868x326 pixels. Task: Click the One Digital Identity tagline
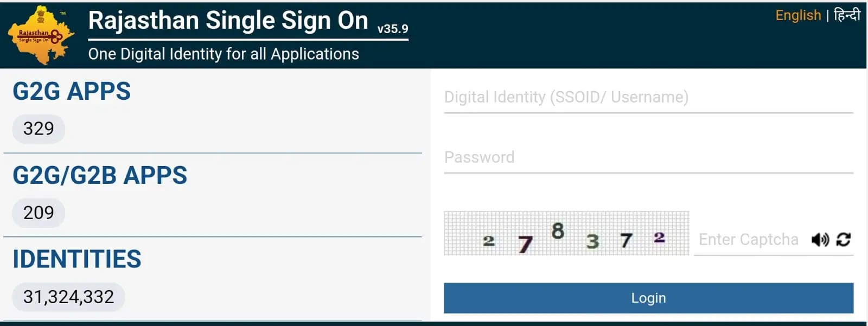pos(224,54)
